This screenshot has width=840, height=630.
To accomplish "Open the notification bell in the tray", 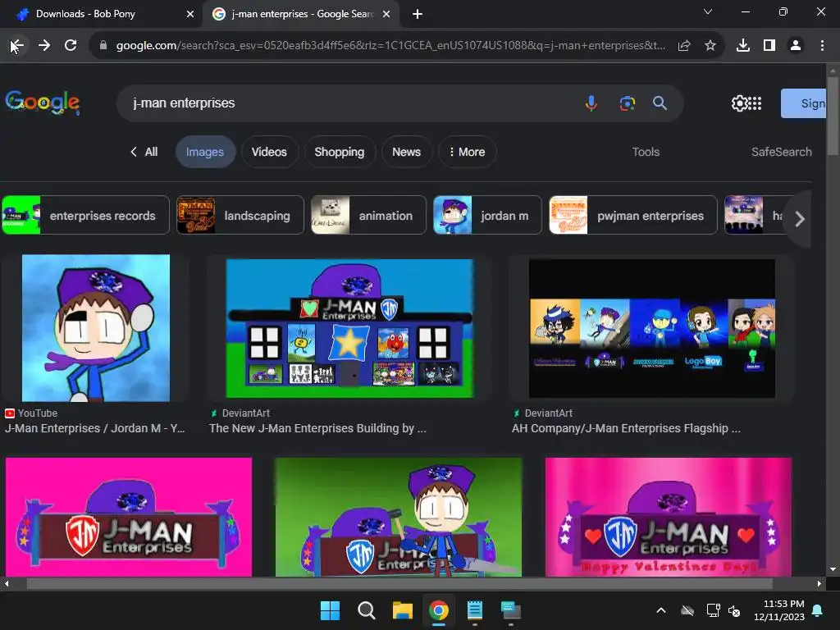I will (818, 610).
